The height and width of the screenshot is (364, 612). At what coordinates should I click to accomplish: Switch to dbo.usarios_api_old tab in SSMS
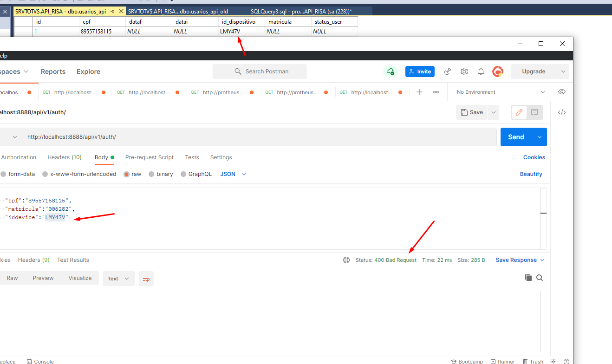click(x=178, y=11)
